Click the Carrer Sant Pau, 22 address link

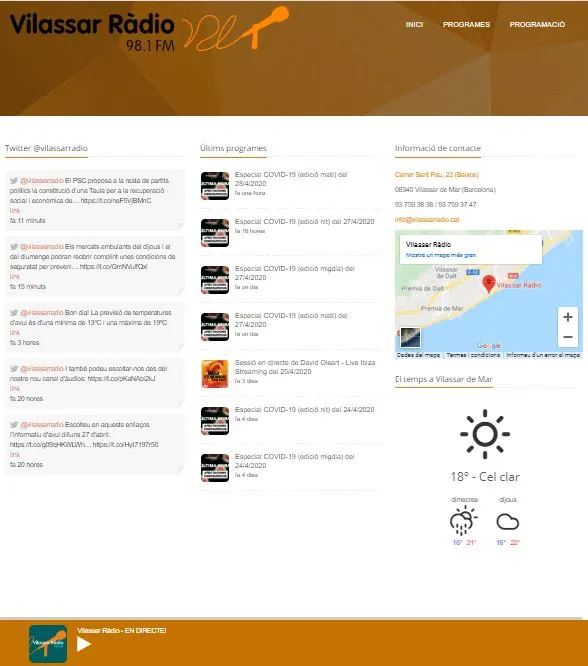[x=436, y=175]
